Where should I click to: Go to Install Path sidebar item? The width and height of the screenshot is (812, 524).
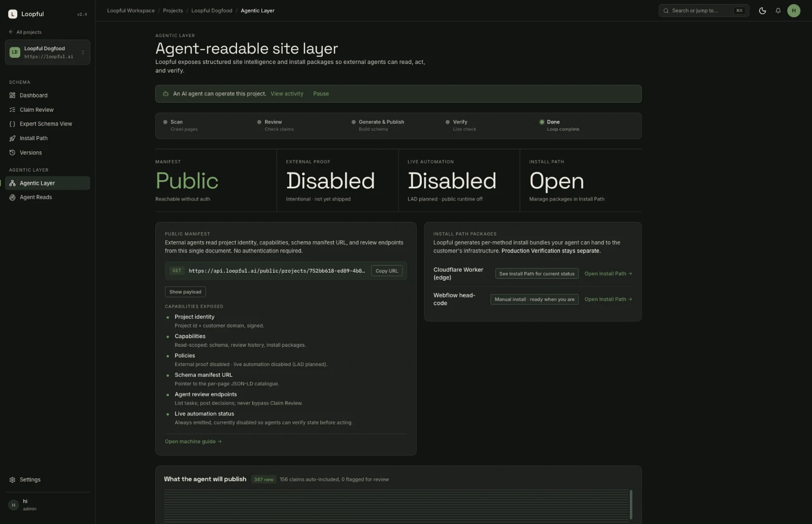48,138
